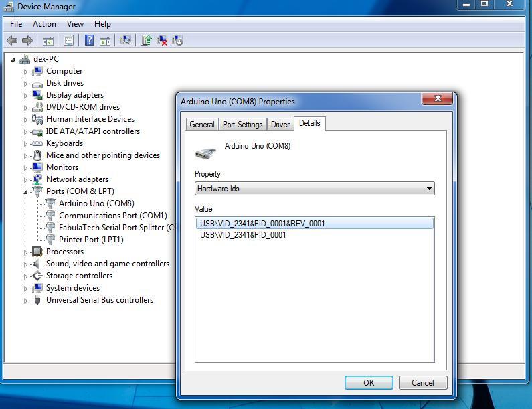The image size is (532, 409).
Task: Click the Device Manager title bar icon
Action: (9, 7)
